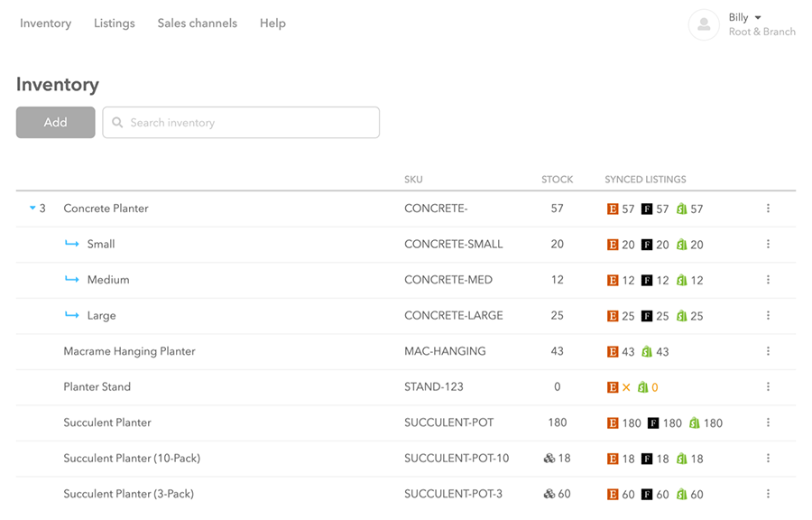Screen dimensions: 812x520
Task: Click the user avatar icon
Action: (x=704, y=24)
